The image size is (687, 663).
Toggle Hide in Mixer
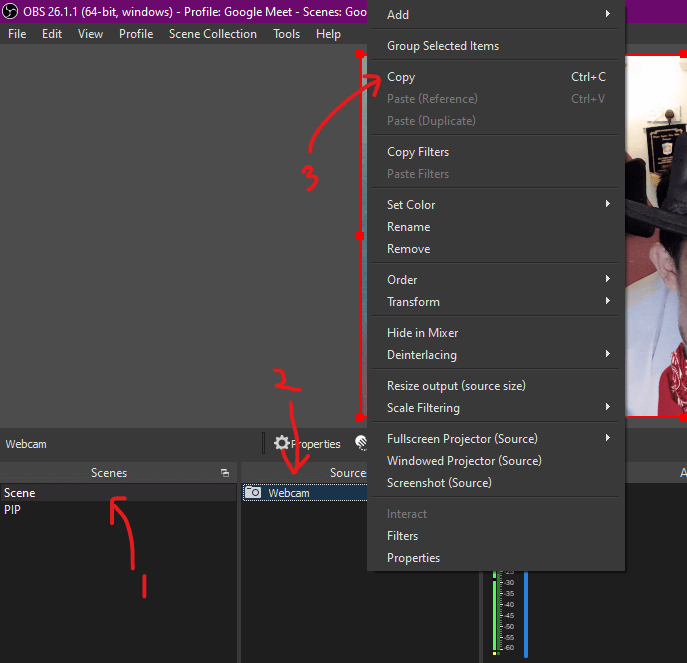pos(496,333)
